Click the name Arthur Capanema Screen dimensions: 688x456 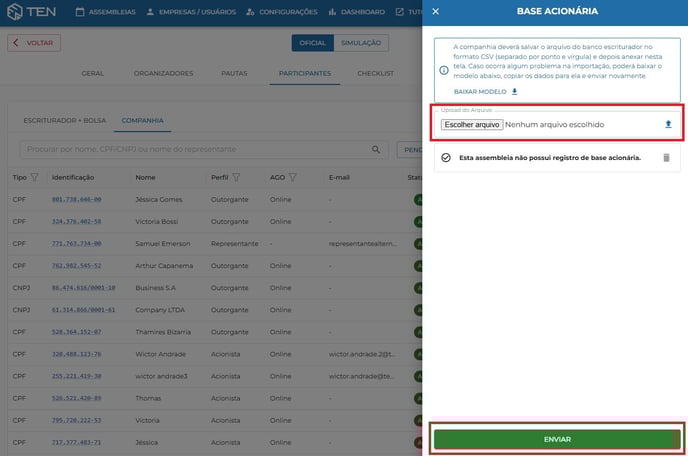[x=164, y=266]
